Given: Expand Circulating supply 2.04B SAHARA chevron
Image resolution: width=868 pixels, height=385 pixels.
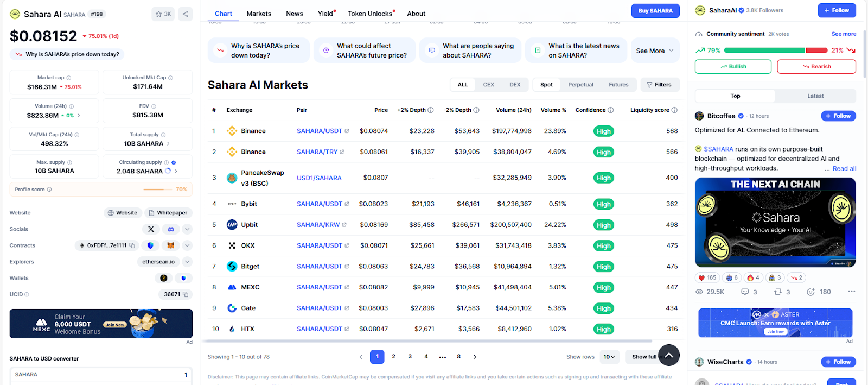Looking at the screenshot, I should pyautogui.click(x=176, y=171).
